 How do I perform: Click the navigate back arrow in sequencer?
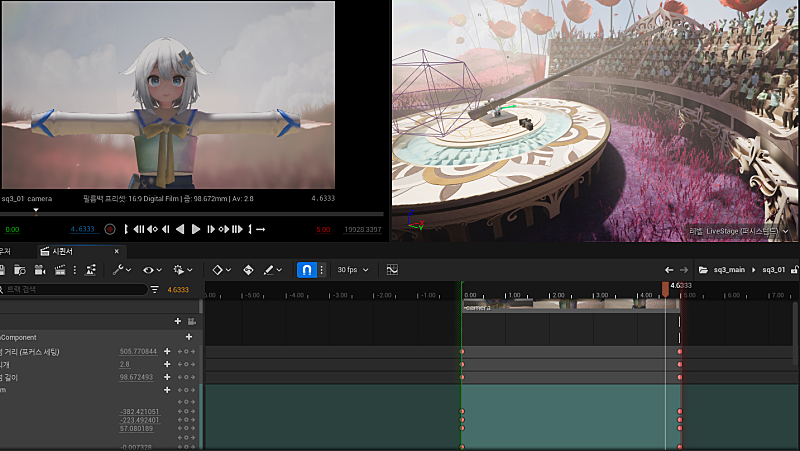(669, 270)
